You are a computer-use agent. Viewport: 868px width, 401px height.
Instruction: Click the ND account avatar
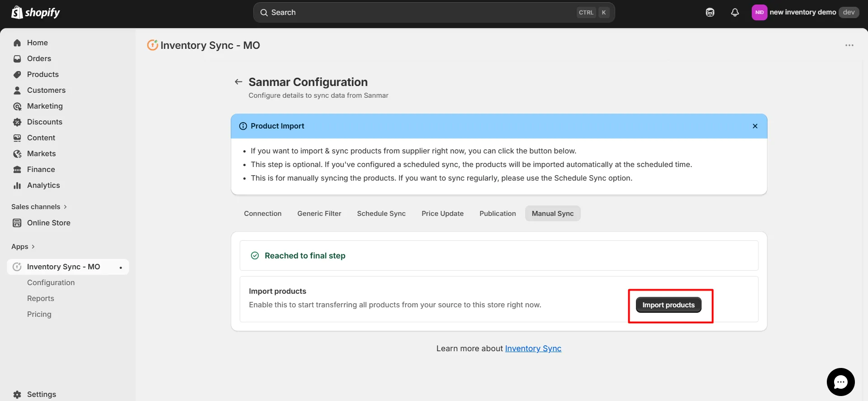[x=759, y=13]
